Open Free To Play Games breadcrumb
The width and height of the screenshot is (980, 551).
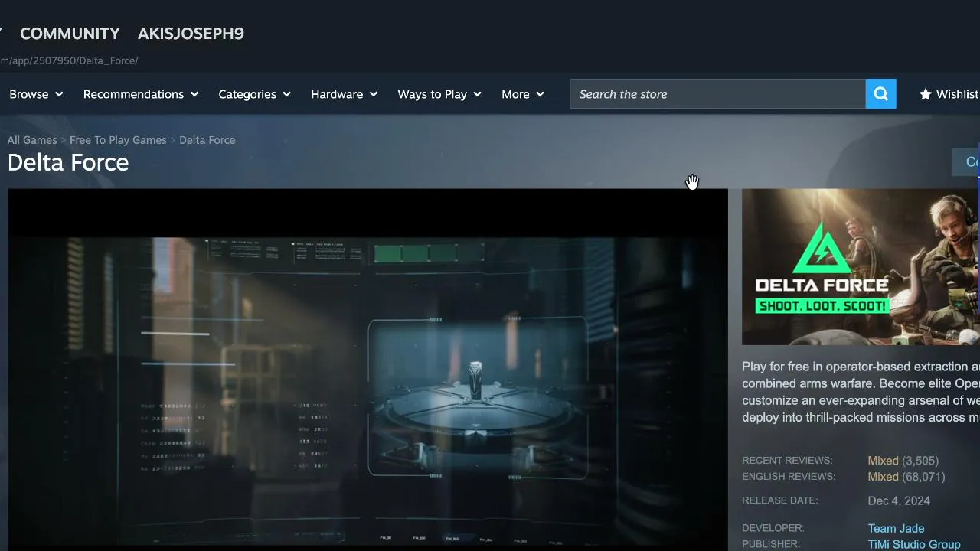pyautogui.click(x=118, y=140)
